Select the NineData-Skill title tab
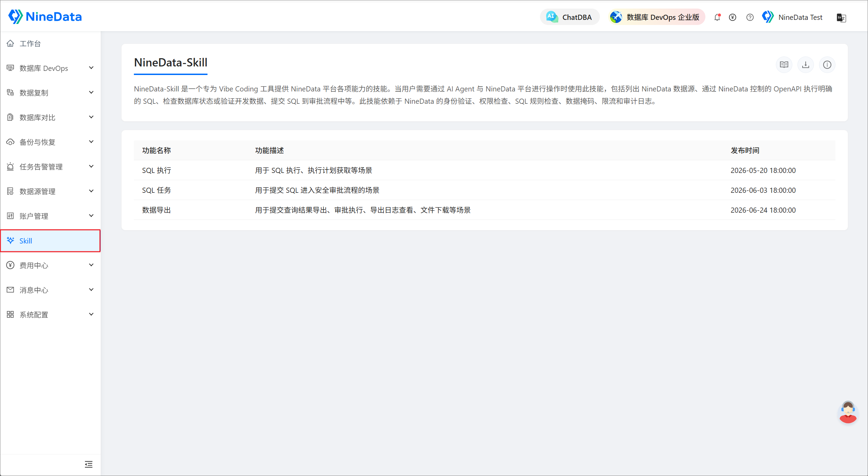Image resolution: width=868 pixels, height=476 pixels. pyautogui.click(x=171, y=63)
